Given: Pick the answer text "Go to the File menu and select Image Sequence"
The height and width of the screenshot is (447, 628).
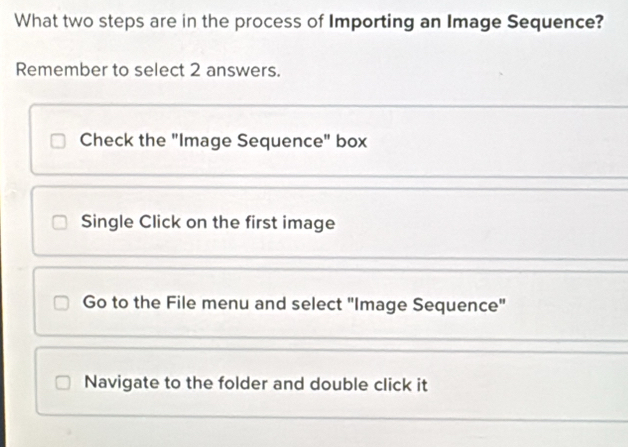Looking at the screenshot, I should tap(291, 303).
